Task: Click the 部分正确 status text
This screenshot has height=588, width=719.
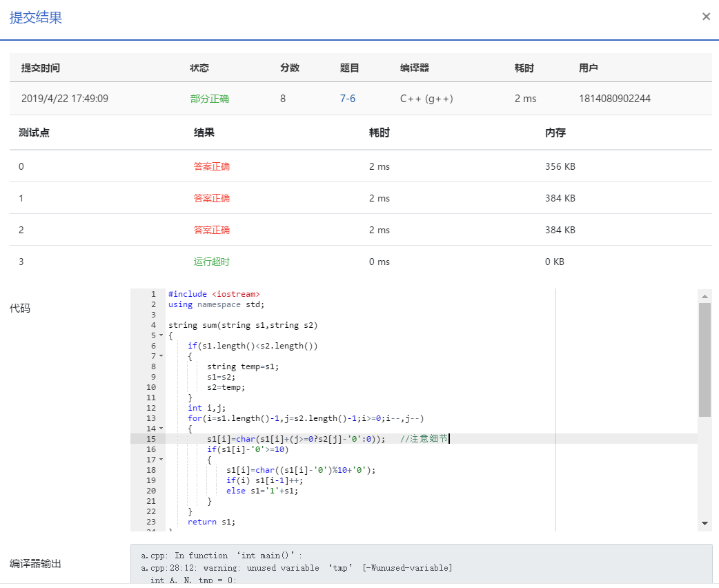Action: tap(210, 99)
